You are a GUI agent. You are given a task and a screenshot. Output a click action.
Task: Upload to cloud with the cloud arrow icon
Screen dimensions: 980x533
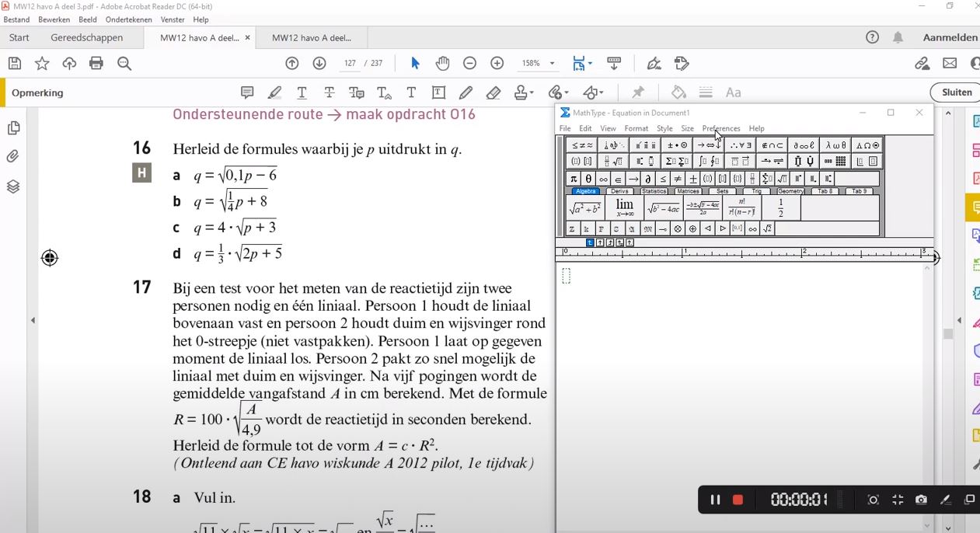[69, 64]
